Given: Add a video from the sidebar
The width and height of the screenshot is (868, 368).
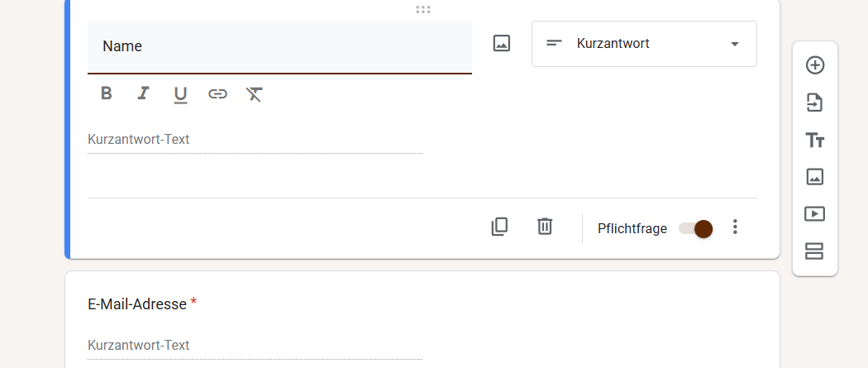Looking at the screenshot, I should (x=815, y=214).
